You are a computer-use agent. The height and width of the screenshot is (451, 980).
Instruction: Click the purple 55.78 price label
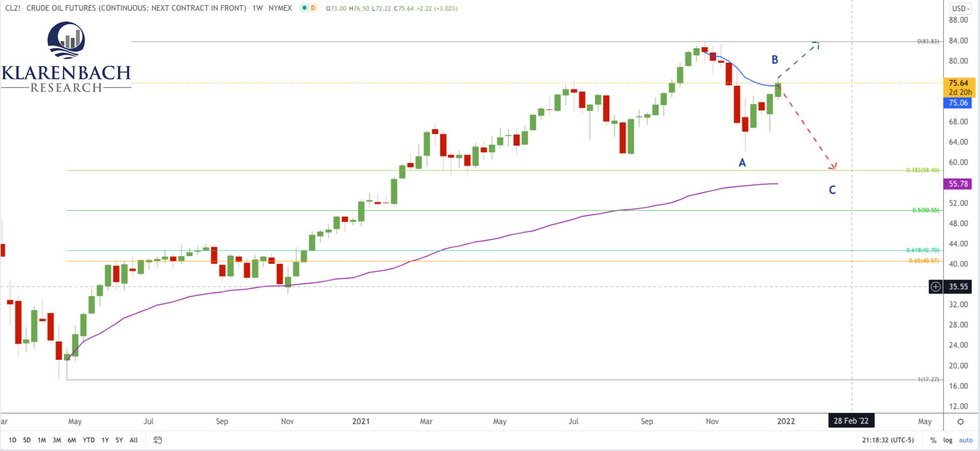960,183
